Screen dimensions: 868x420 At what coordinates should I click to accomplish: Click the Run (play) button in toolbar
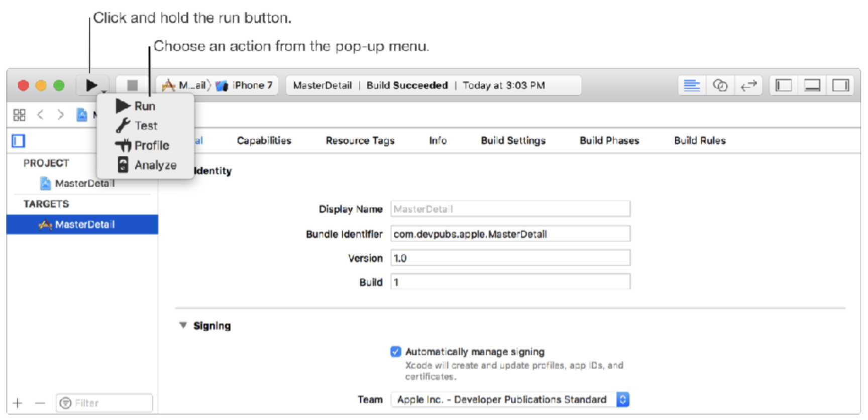pos(91,85)
